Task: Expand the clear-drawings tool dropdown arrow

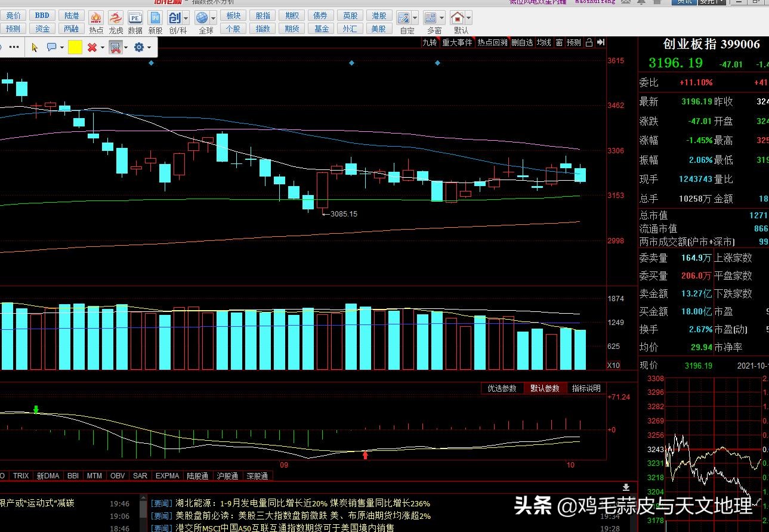Action: tap(126, 47)
